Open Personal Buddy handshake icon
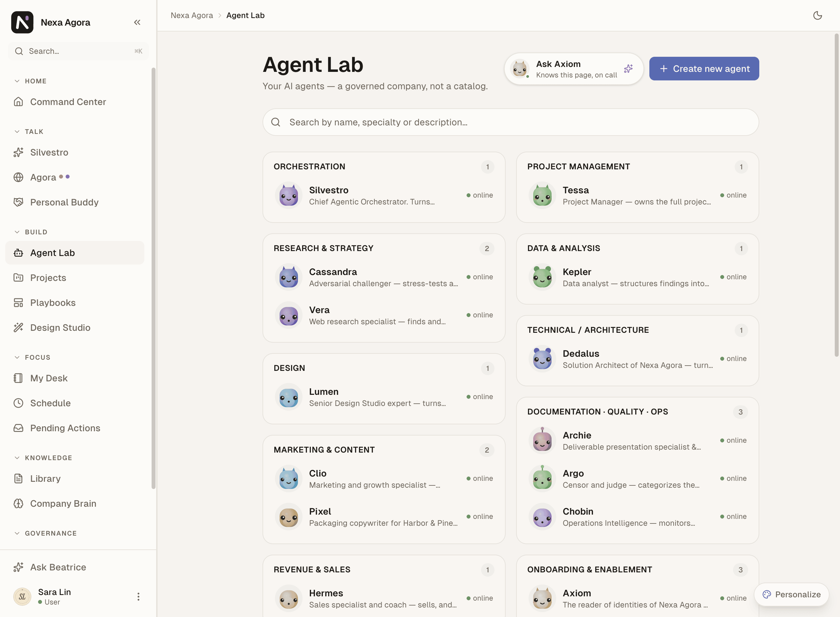 (18, 202)
